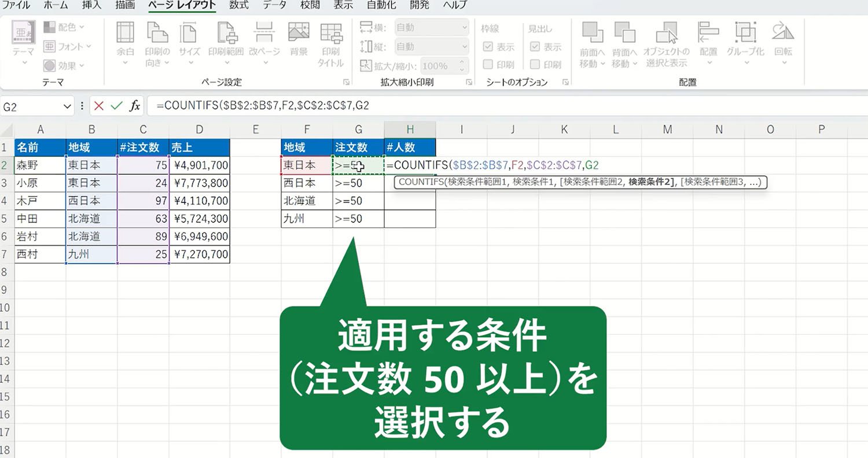Open the グループ化 dropdown arrow
The width and height of the screenshot is (868, 458).
click(x=745, y=62)
